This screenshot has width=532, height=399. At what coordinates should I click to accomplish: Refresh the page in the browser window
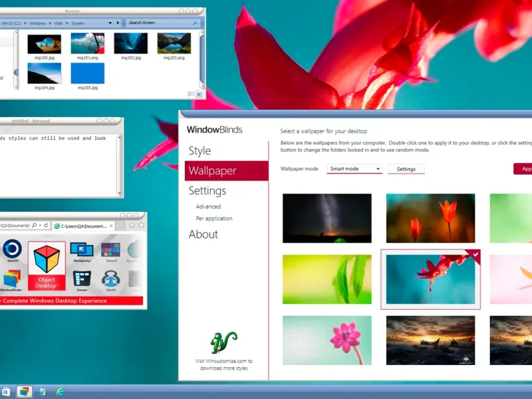coord(46,225)
